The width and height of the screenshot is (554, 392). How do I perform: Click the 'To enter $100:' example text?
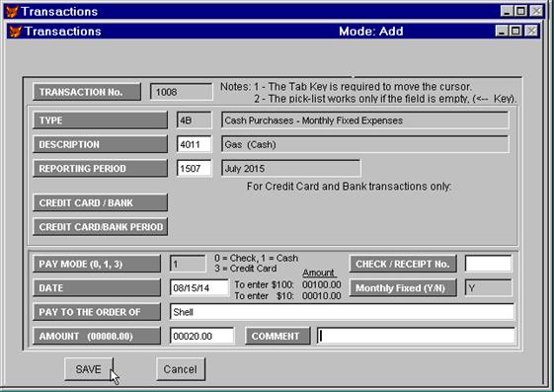(x=265, y=284)
